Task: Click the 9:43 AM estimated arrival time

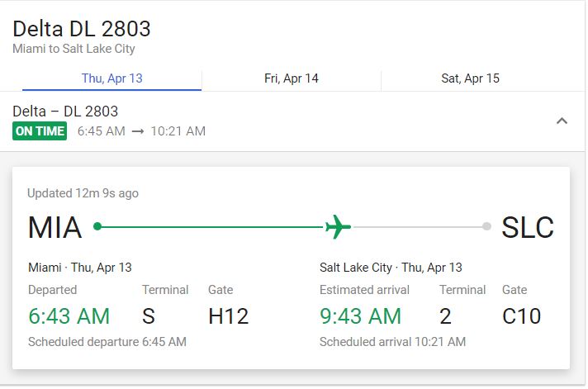Action: 360,315
